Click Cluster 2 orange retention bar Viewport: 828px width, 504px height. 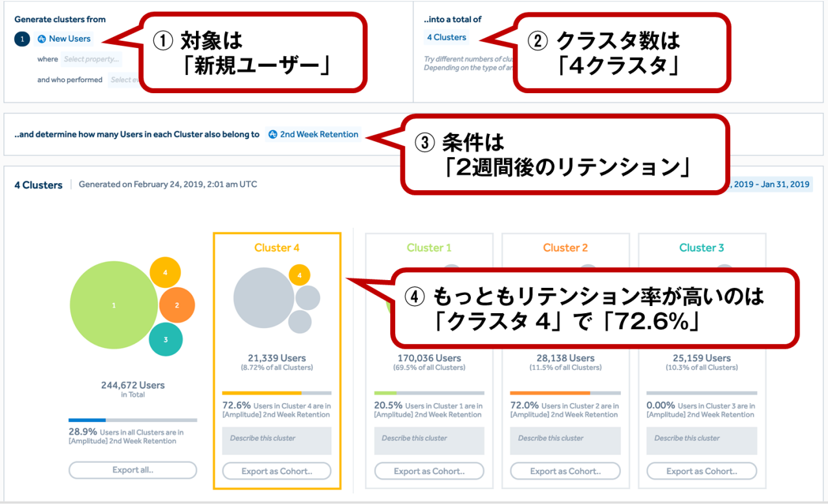click(x=550, y=393)
